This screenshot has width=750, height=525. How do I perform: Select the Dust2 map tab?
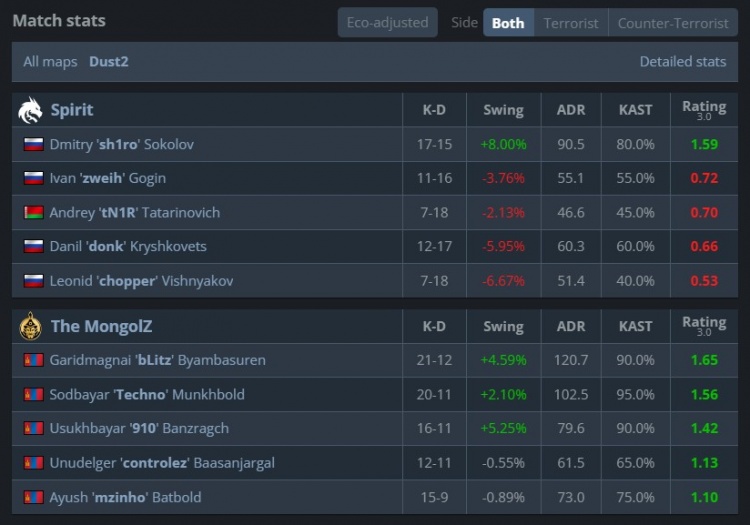point(109,61)
